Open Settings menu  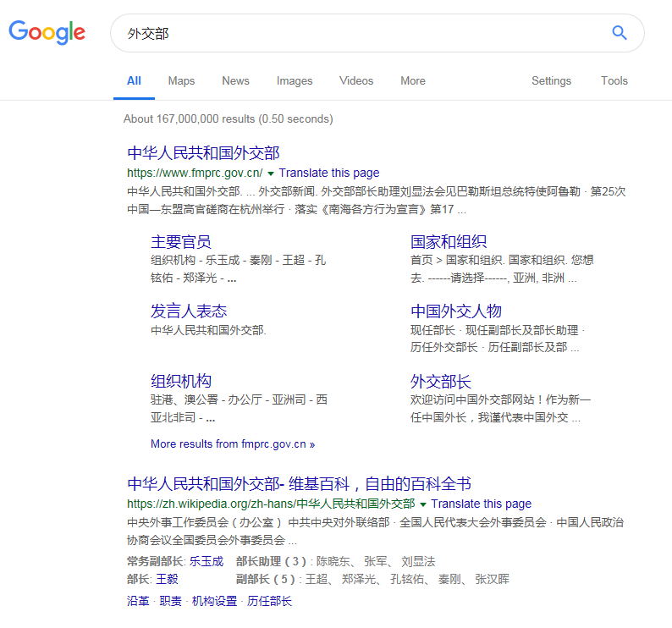click(x=552, y=81)
